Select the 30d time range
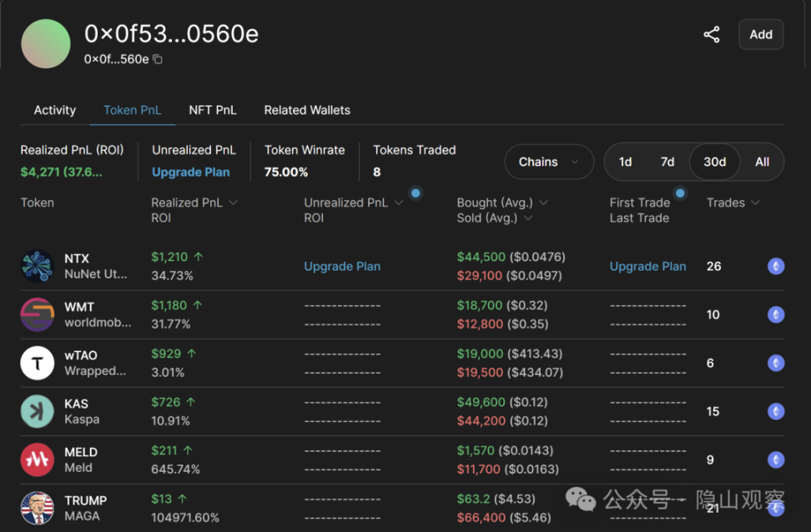 tap(714, 162)
